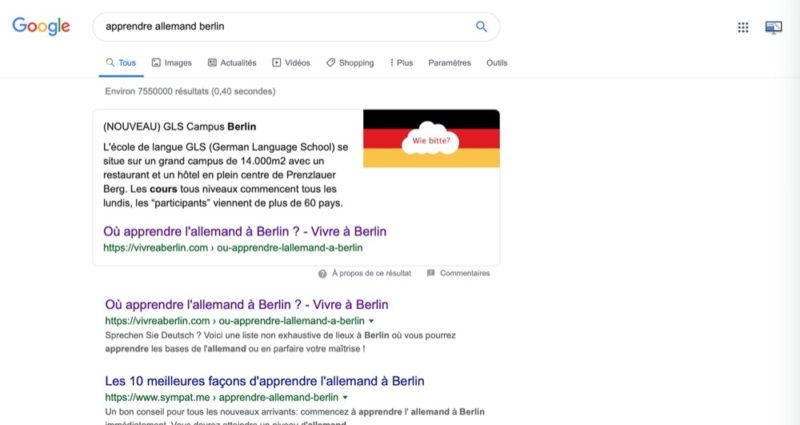
Task: Click the German flag 'Wie bitte?' thumbnail
Action: click(x=432, y=138)
